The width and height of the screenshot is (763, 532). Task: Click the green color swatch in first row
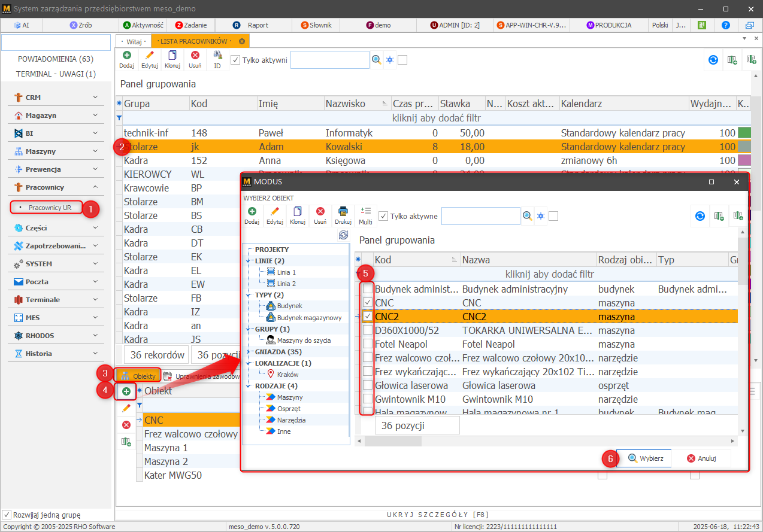744,133
